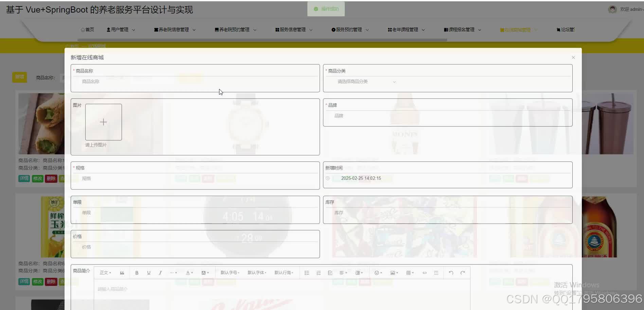Open the 养老院预约管理 menu
Viewport: 644px width, 310px height.
coord(236,30)
